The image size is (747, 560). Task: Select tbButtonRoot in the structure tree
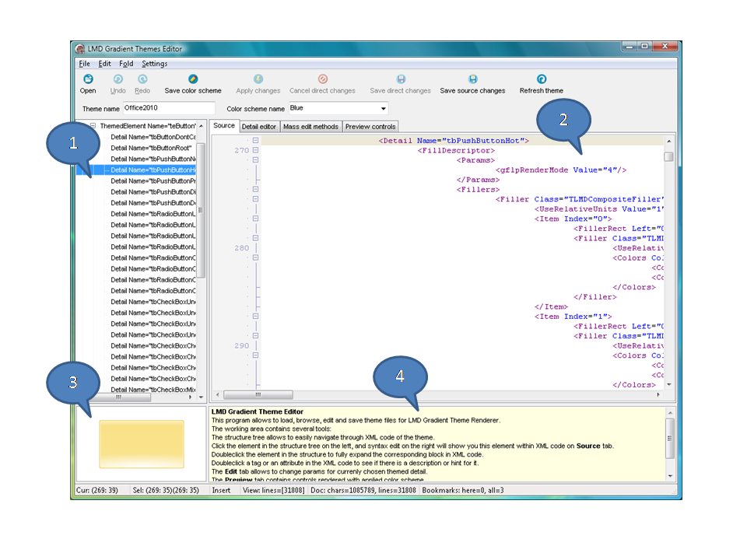[153, 148]
